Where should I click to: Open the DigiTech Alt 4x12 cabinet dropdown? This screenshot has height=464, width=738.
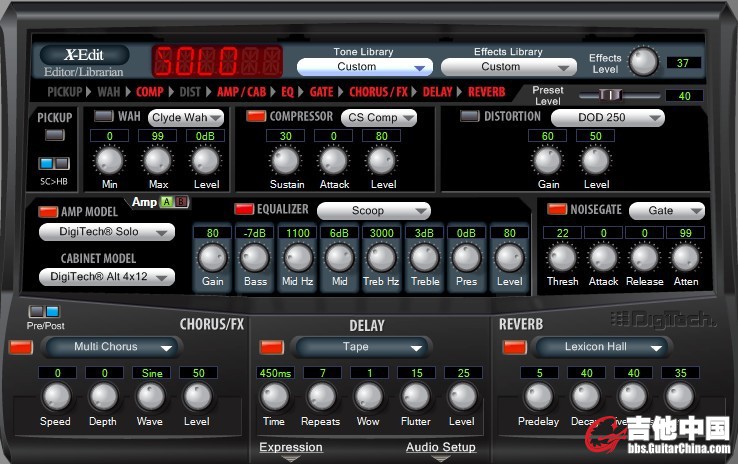point(107,277)
